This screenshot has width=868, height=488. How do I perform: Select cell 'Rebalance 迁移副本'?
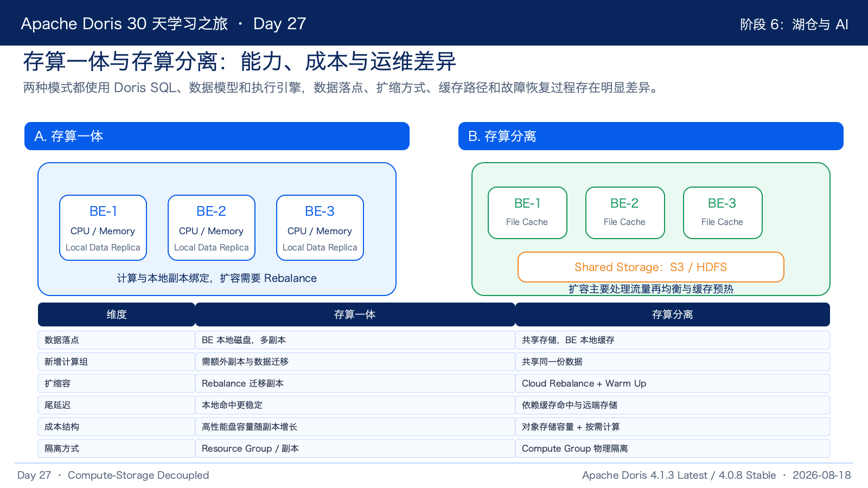point(355,383)
